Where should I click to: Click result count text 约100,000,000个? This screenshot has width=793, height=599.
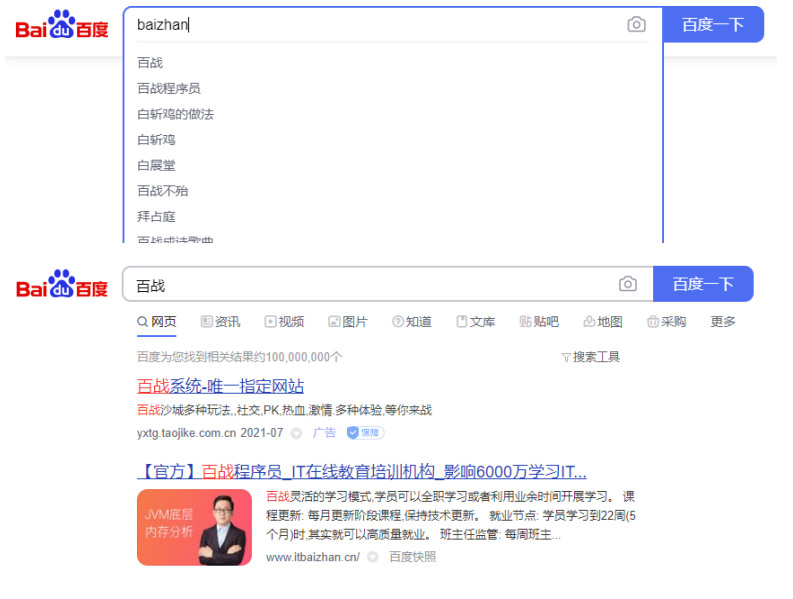(x=297, y=357)
